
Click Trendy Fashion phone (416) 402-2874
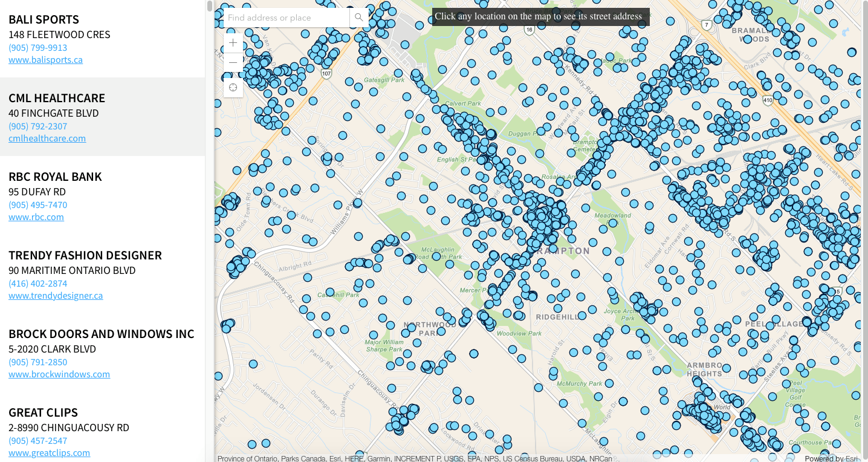[x=37, y=284]
